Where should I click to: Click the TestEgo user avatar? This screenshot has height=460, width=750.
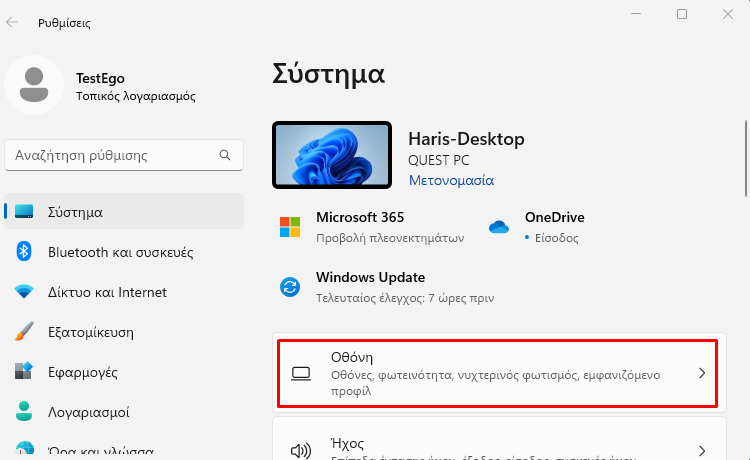tap(34, 85)
